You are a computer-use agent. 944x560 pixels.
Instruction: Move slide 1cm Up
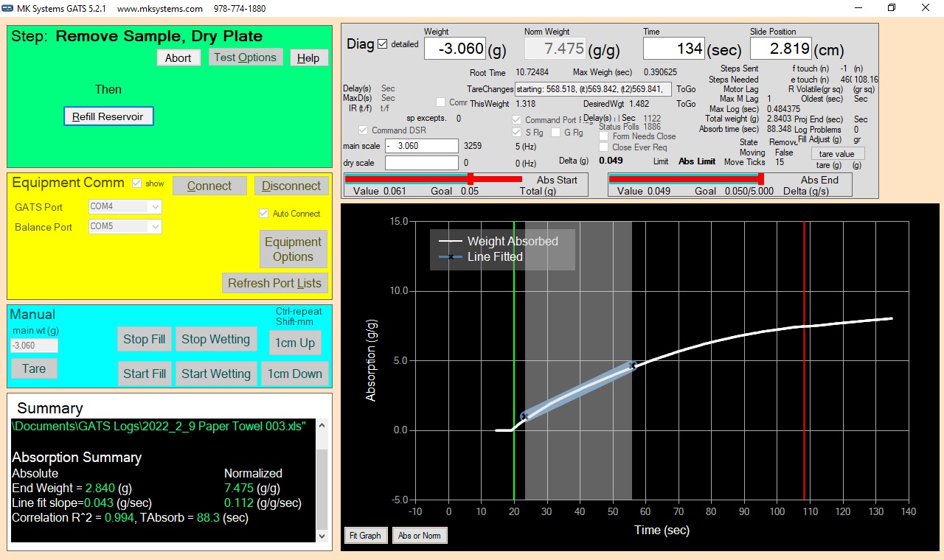tap(295, 343)
